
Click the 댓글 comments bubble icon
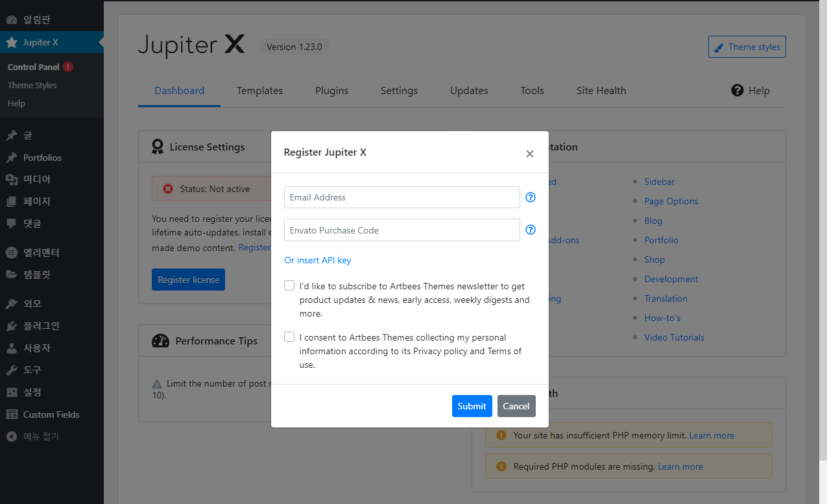[x=12, y=224]
